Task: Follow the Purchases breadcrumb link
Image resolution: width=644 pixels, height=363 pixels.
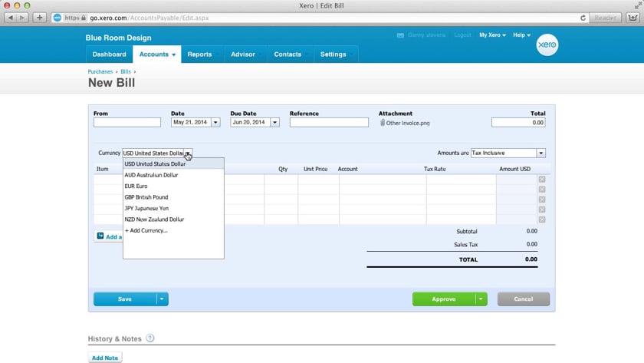Action: (x=100, y=71)
